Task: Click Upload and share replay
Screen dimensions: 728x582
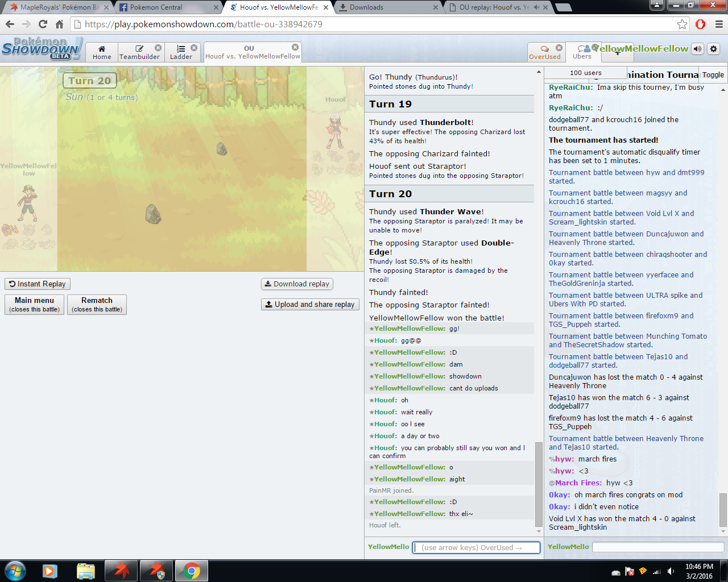Action: 310,304
